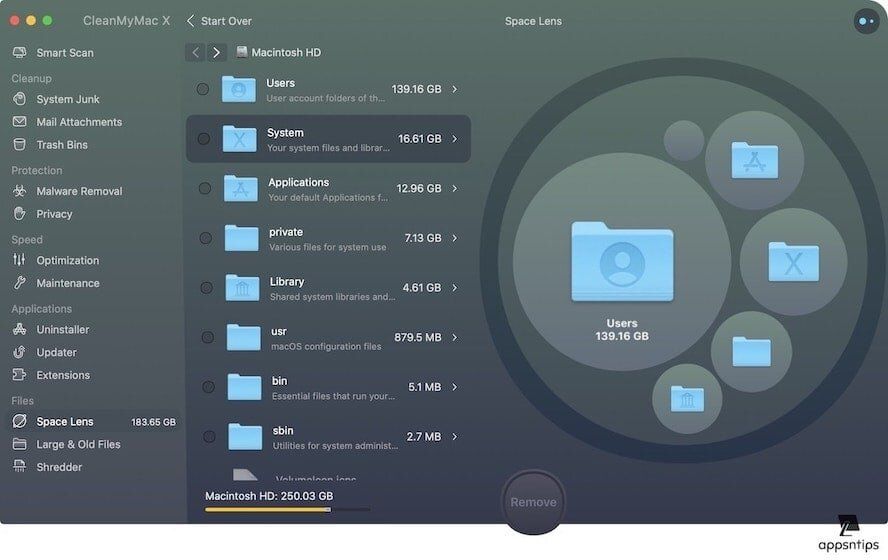The image size is (888, 560).
Task: Click Start Over
Action: [x=219, y=21]
